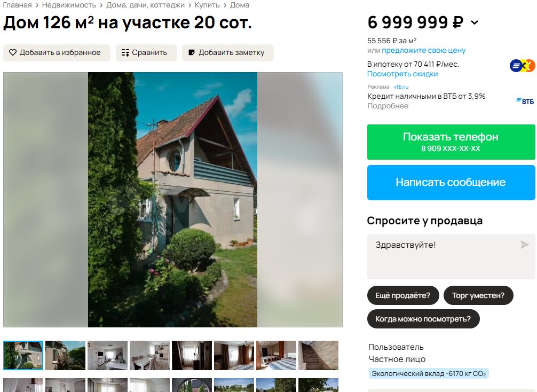Click the note icon beside Добавить заметку
The height and width of the screenshot is (392, 537).
coord(192,52)
